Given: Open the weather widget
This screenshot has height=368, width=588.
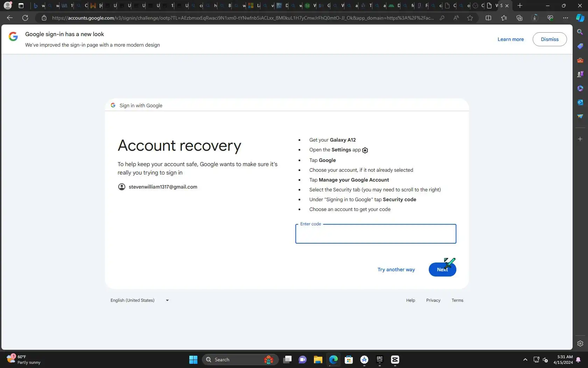Looking at the screenshot, I should [x=24, y=360].
